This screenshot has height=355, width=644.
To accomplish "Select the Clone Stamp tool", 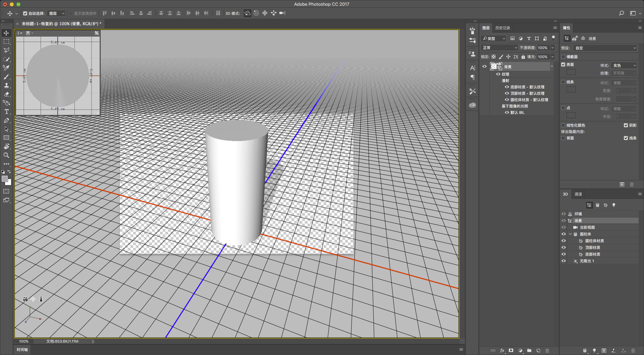I will click(x=6, y=85).
